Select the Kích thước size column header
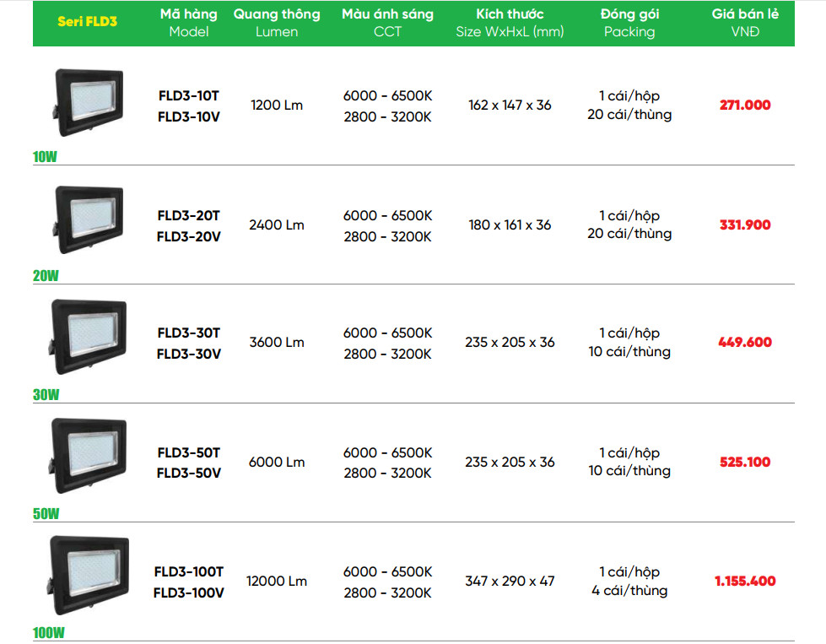The image size is (826, 644). click(510, 23)
